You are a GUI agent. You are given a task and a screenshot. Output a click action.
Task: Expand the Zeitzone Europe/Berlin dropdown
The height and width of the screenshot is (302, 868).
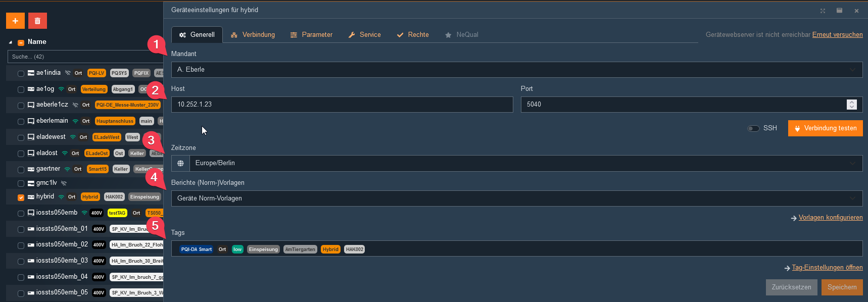pyautogui.click(x=525, y=163)
